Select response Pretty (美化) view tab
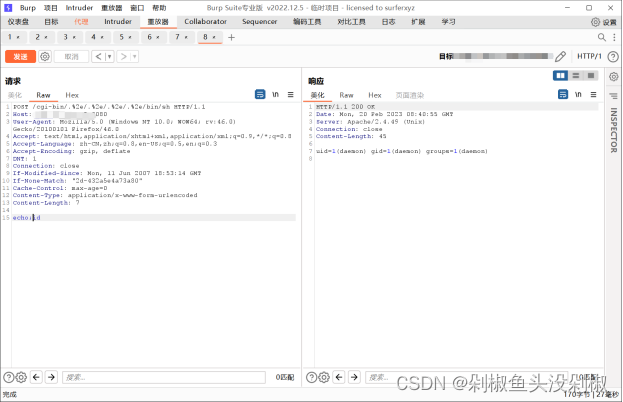Image resolution: width=623 pixels, height=402 pixels. point(317,95)
